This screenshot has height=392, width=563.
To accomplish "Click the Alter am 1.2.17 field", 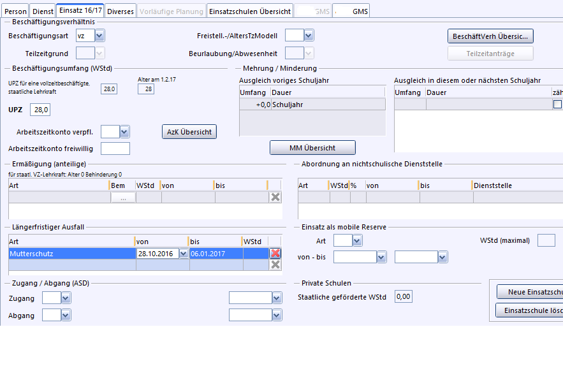I will (x=146, y=89).
